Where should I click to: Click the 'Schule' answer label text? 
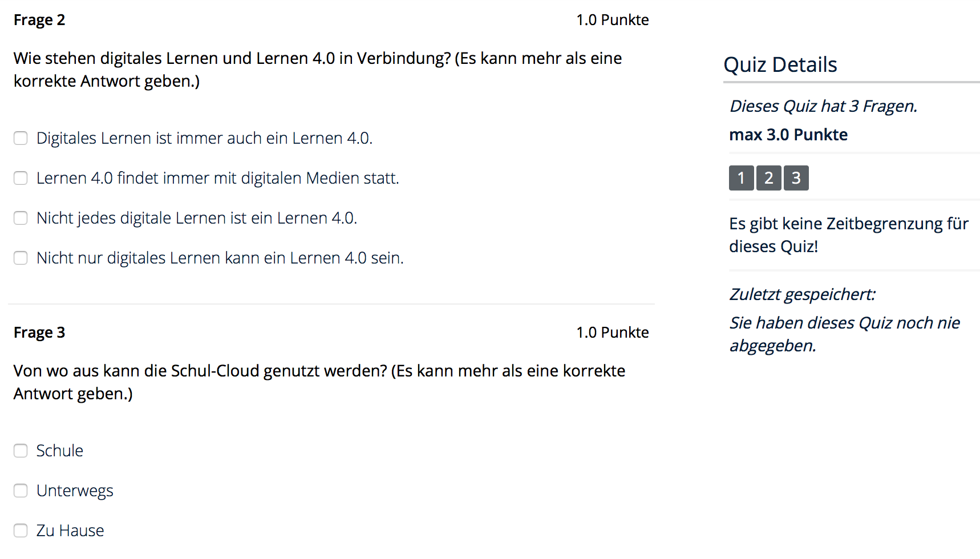(60, 451)
